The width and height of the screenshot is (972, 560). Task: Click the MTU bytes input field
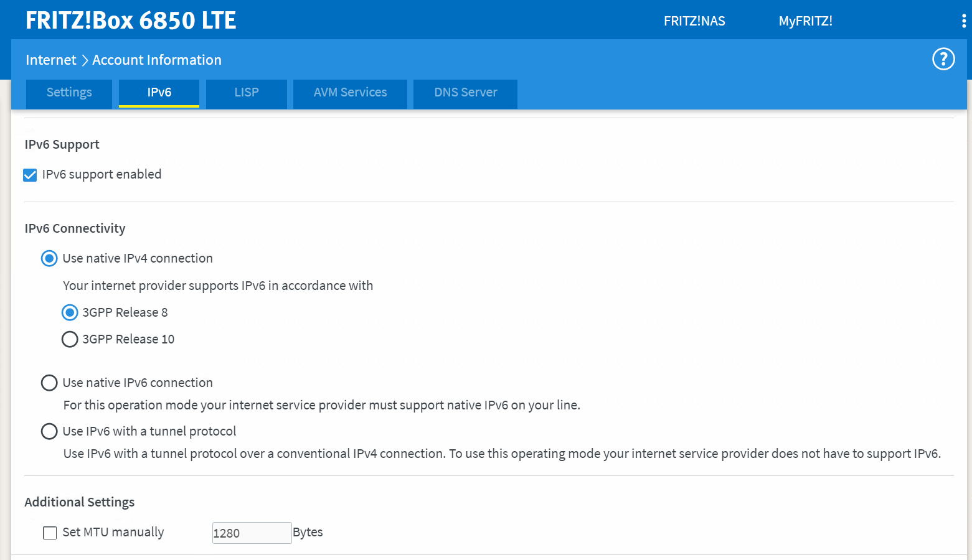pos(252,533)
